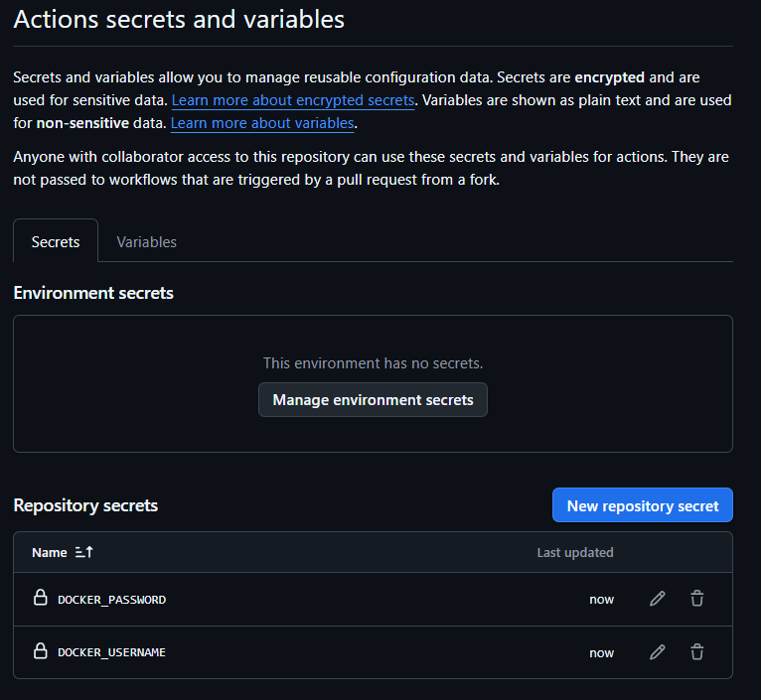Delete the DOCKER_PASSWORD secret trash icon
Screen dimensions: 761x700
(x=697, y=599)
